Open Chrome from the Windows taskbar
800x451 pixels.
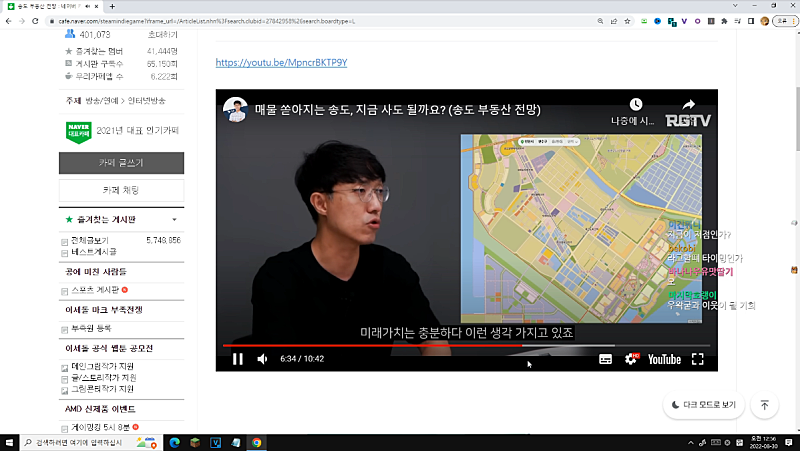click(x=257, y=442)
